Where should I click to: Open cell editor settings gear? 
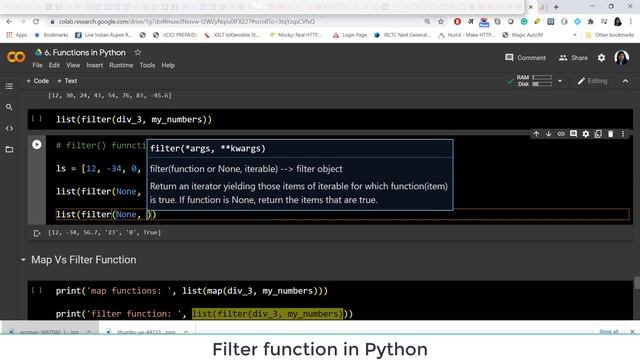tap(586, 134)
